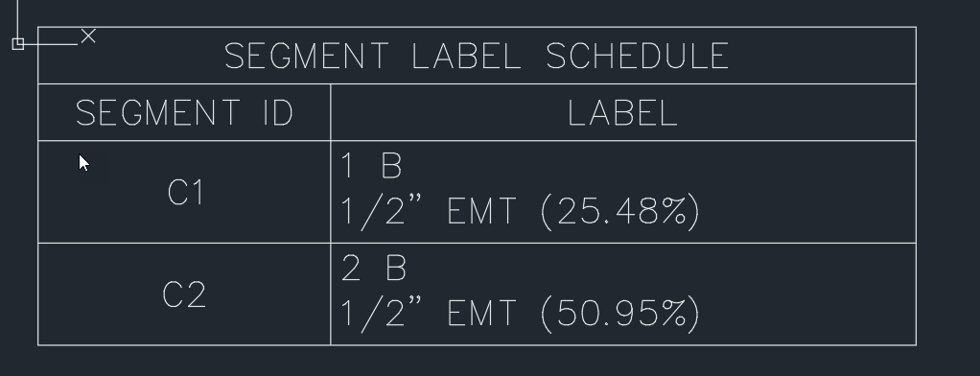
Task: Select the SEGMENT ID header cell
Action: pyautogui.click(x=184, y=112)
